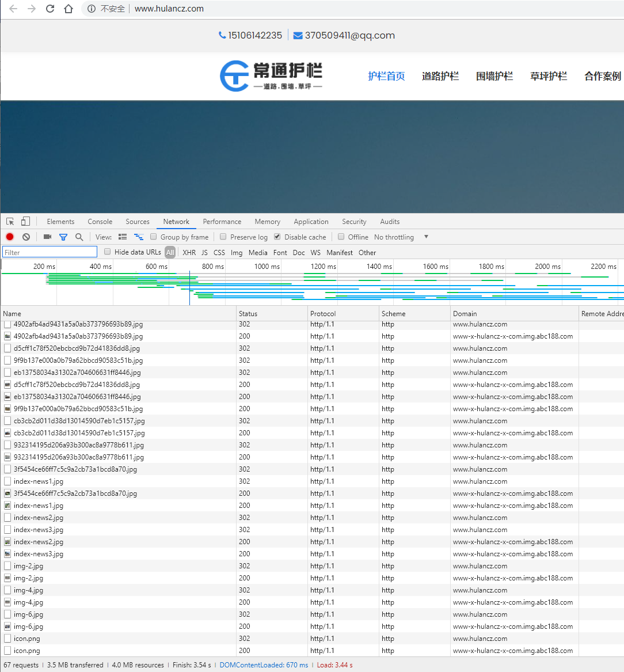Open the Performance tab
This screenshot has height=672, width=624.
(222, 222)
